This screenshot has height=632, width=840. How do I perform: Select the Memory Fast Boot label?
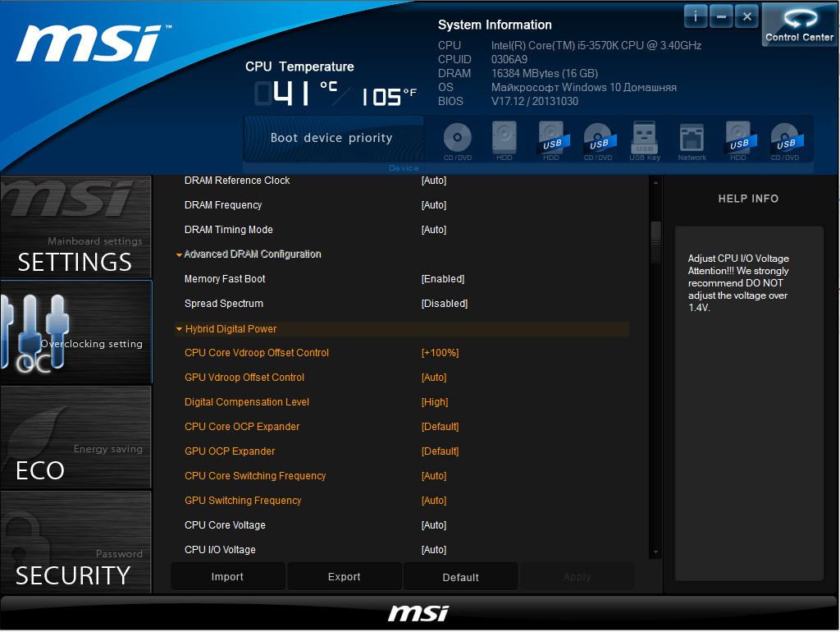225,279
